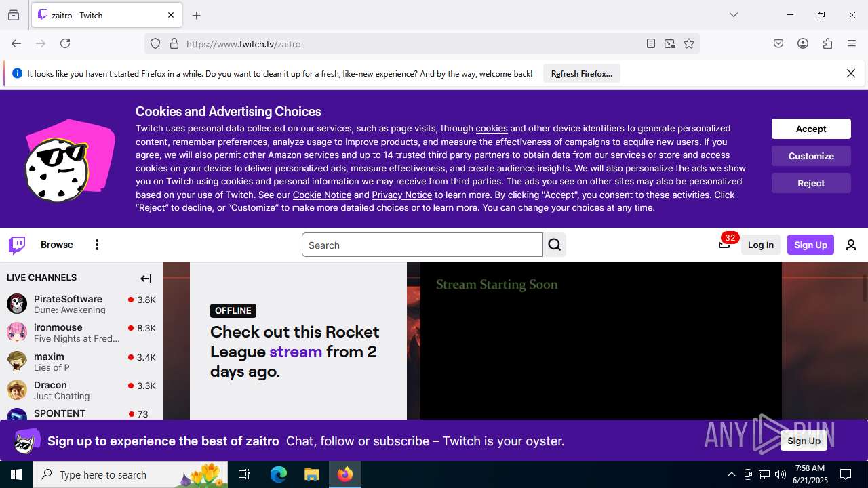Open the recent browsing Firefox View icon

(14, 15)
